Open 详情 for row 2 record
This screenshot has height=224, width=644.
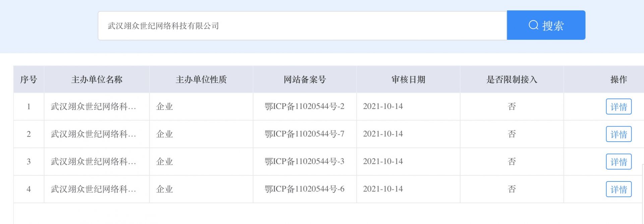(x=619, y=134)
